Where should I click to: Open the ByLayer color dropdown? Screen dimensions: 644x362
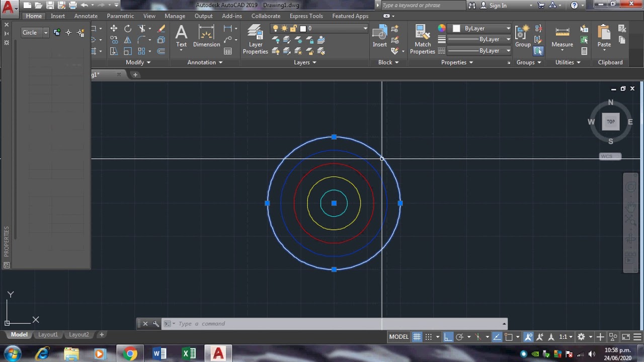click(508, 29)
